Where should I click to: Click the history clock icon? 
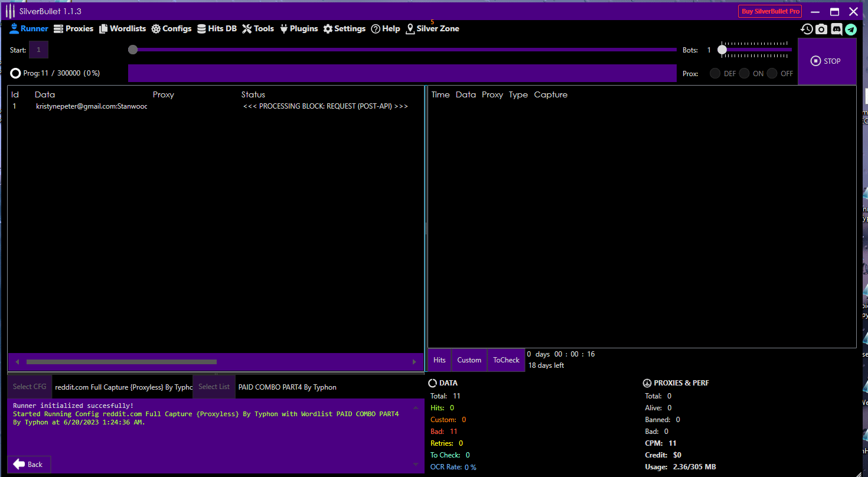click(x=807, y=29)
